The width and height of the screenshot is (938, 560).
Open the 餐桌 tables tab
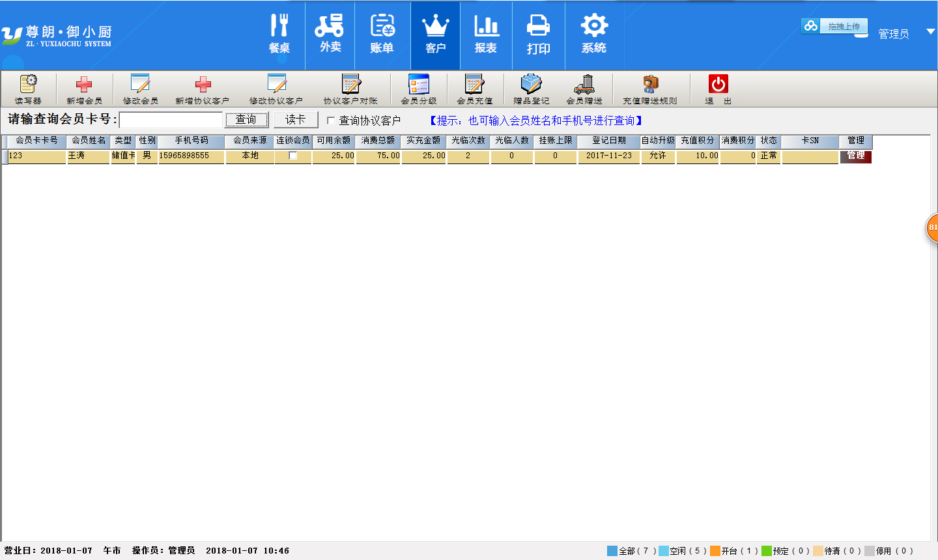(x=279, y=35)
